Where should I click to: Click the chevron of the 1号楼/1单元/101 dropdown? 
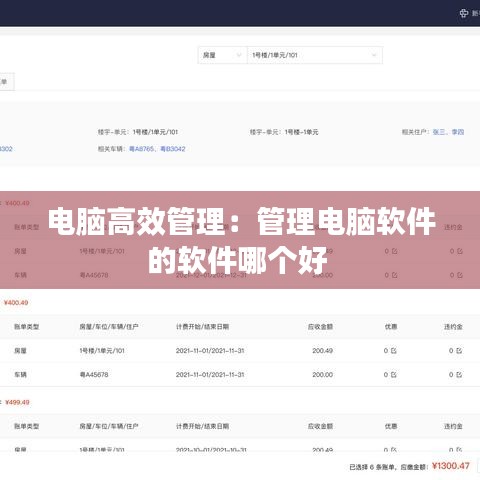pyautogui.click(x=374, y=55)
